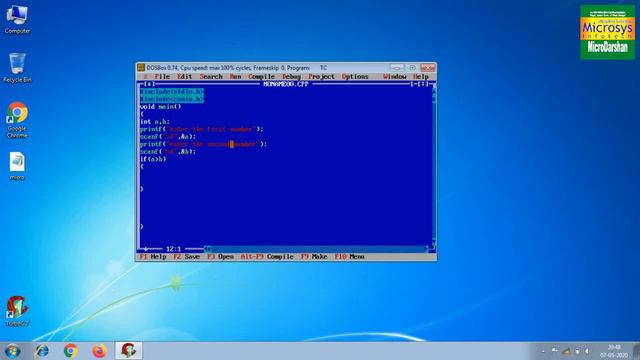Open the Options menu
Viewport: 640px width, 360px height.
[x=355, y=76]
